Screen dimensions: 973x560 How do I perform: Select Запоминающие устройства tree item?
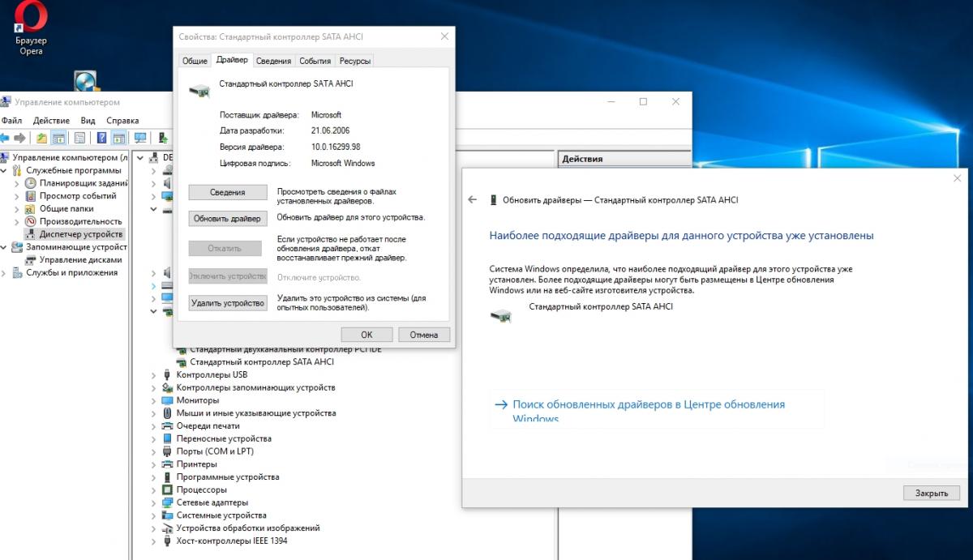pyautogui.click(x=76, y=247)
